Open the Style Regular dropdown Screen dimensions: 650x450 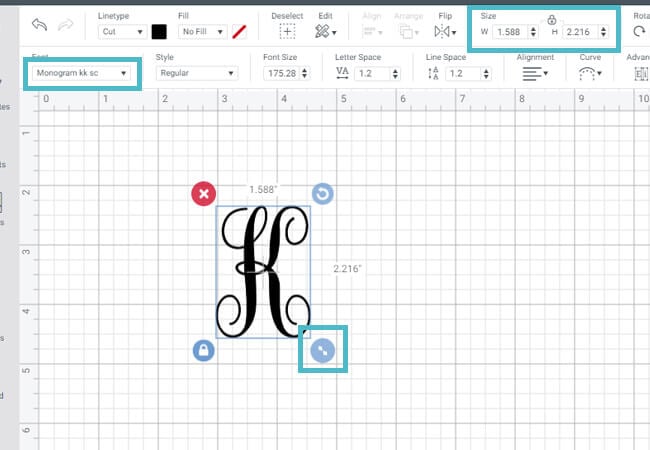pos(197,73)
